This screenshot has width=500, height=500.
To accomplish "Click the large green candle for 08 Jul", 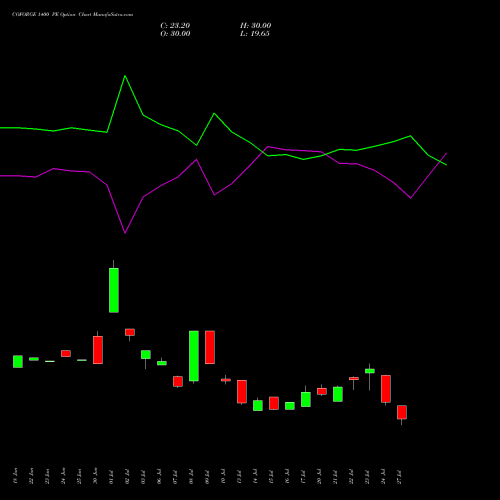I will [x=194, y=356].
